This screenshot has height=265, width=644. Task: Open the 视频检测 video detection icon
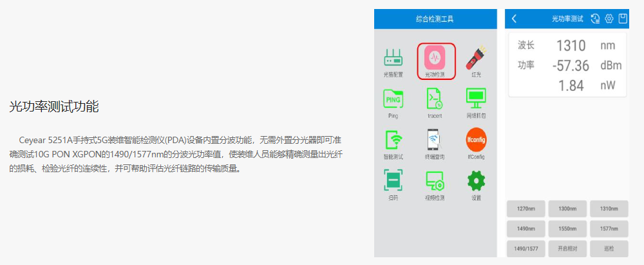click(x=435, y=181)
